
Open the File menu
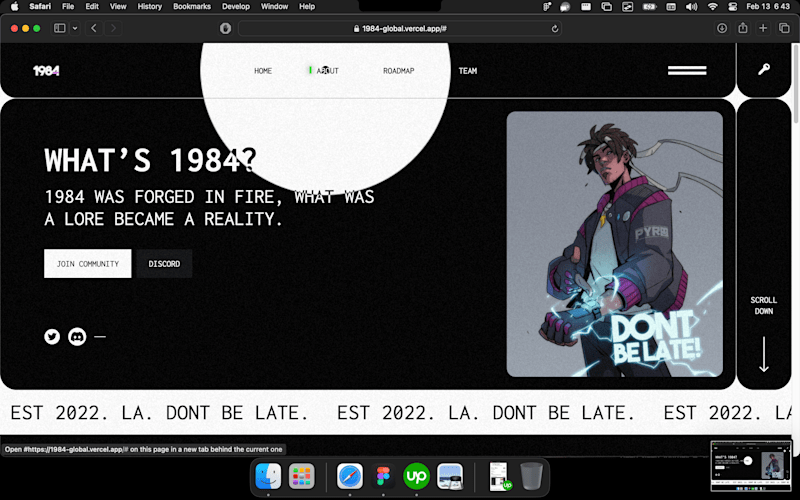(68, 7)
